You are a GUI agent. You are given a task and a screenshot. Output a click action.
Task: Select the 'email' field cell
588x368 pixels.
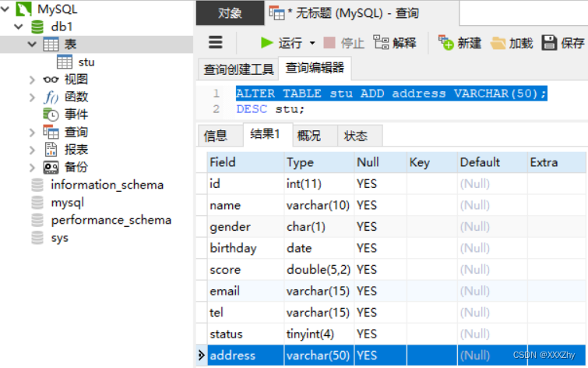[x=245, y=291]
